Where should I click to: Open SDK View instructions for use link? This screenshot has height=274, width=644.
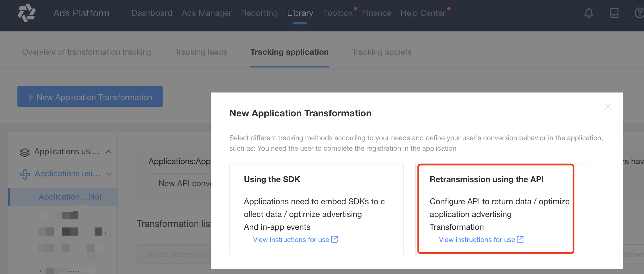tap(291, 240)
